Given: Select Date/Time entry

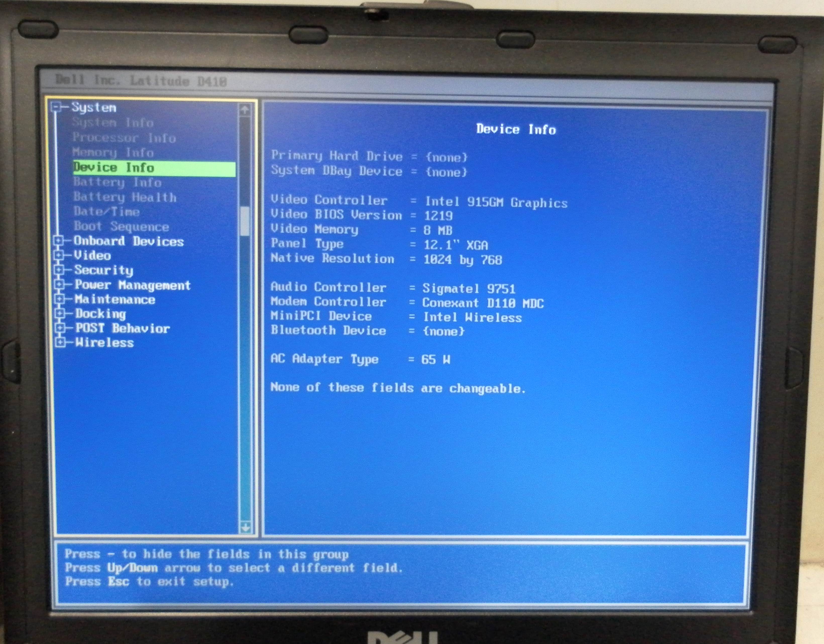Looking at the screenshot, I should coord(107,212).
